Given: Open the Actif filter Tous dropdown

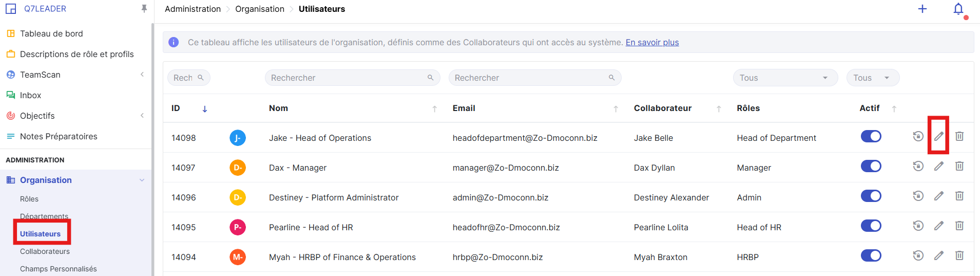Looking at the screenshot, I should (x=872, y=78).
